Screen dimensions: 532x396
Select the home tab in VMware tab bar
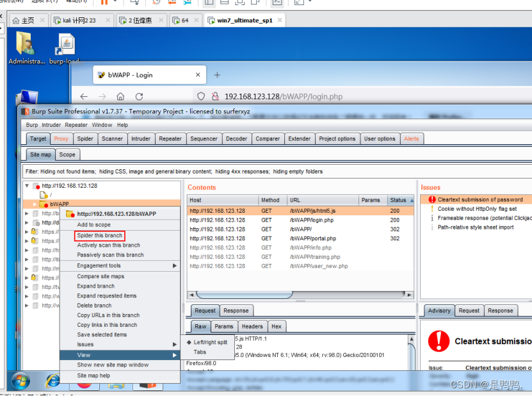28,21
